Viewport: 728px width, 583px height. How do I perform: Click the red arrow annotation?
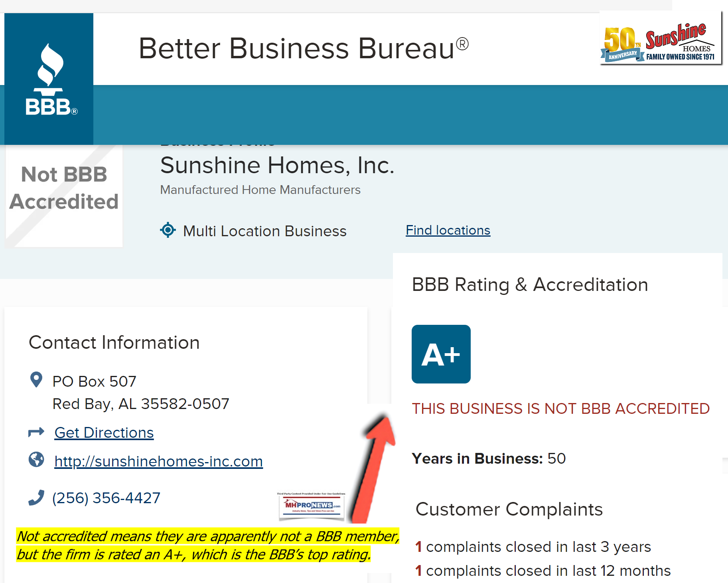click(x=373, y=467)
